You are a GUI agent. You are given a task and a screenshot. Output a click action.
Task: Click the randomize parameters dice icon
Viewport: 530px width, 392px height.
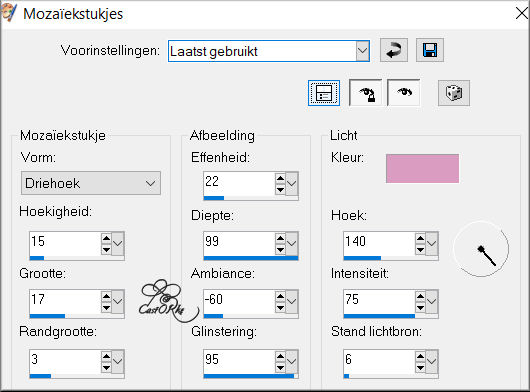pos(454,93)
